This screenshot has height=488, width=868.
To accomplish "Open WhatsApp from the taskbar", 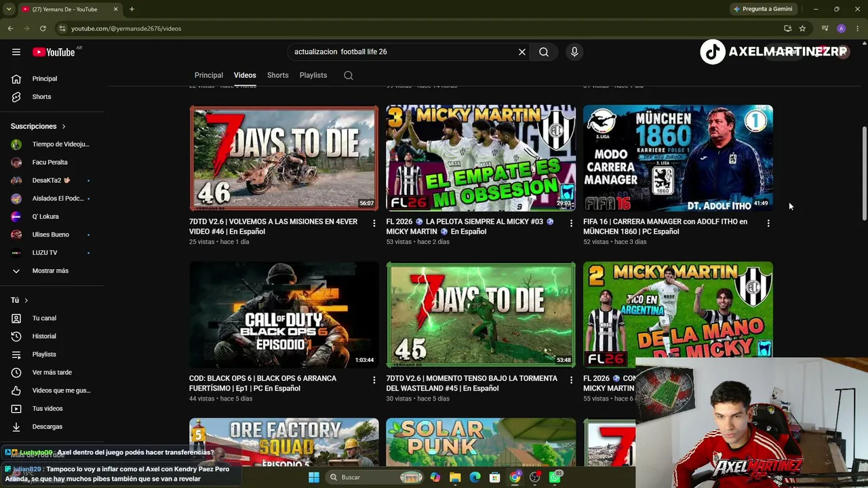I will click(555, 477).
